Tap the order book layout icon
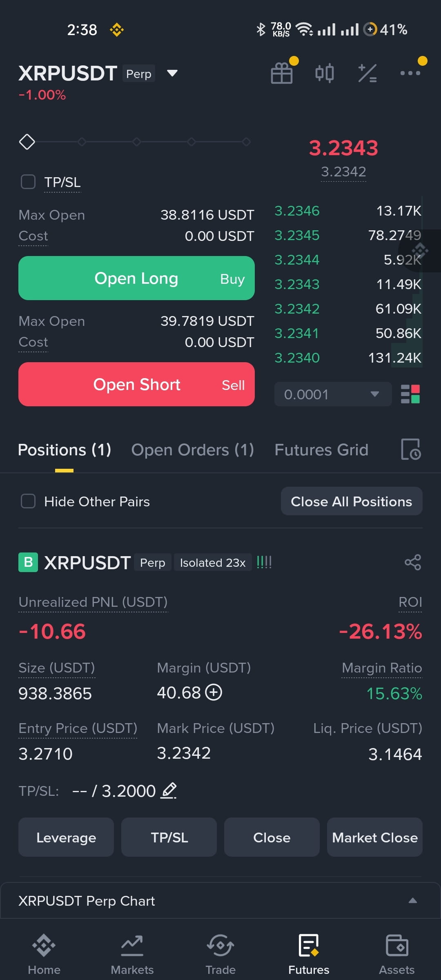441x980 pixels. click(x=410, y=394)
